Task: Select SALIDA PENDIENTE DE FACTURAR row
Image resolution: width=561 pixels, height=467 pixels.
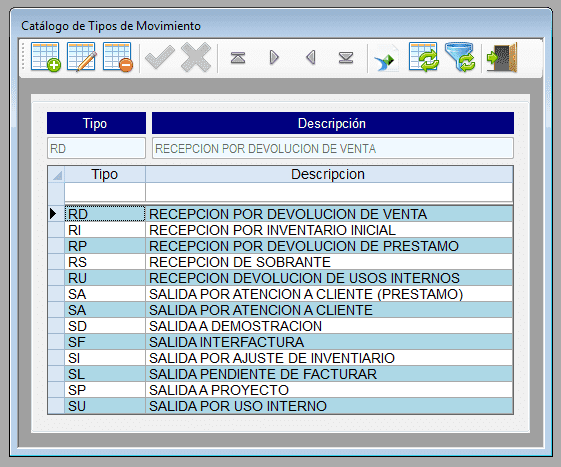Action: tap(329, 374)
